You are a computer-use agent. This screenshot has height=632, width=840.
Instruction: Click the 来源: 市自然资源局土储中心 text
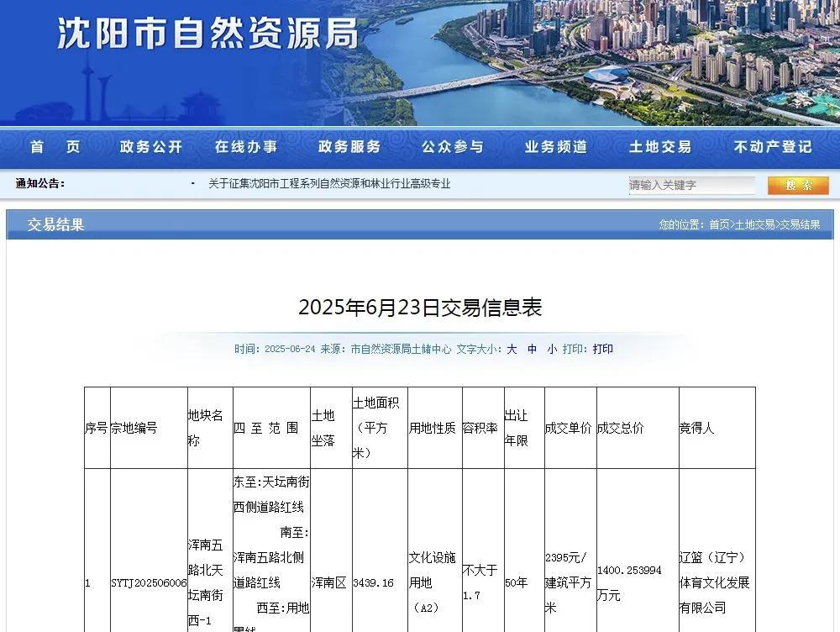(386, 349)
